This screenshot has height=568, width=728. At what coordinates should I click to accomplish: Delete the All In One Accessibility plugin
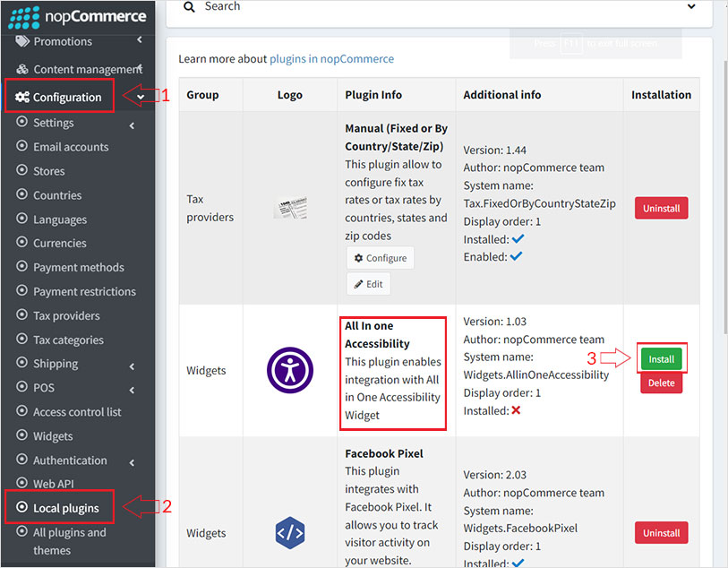661,383
